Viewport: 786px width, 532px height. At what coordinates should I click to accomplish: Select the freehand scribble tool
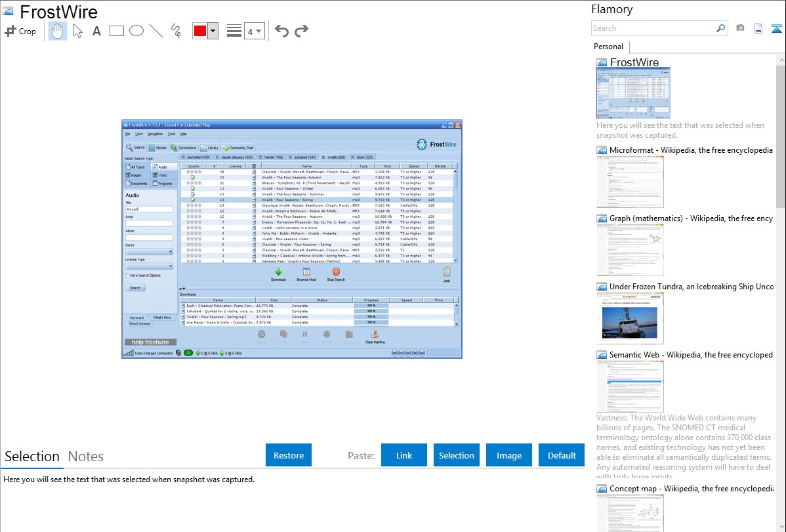(176, 31)
